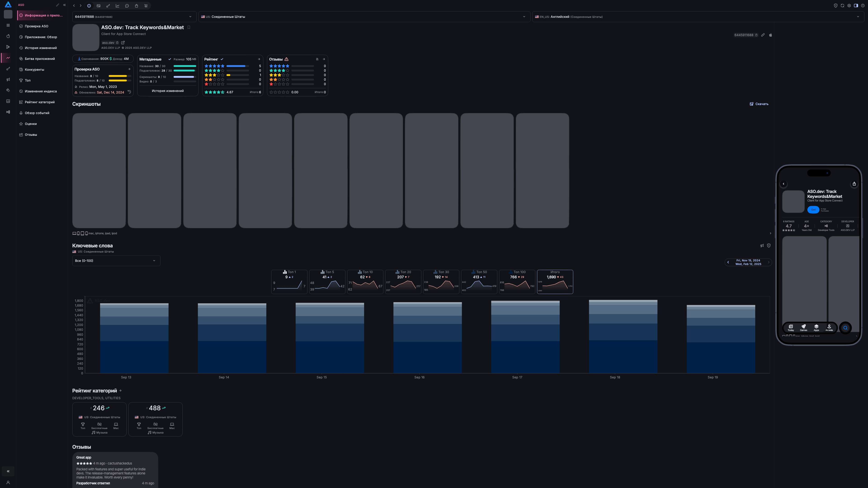Toggle the Топ 100 keyword series card
Viewport: 868px width, 488px height.
[x=517, y=282]
